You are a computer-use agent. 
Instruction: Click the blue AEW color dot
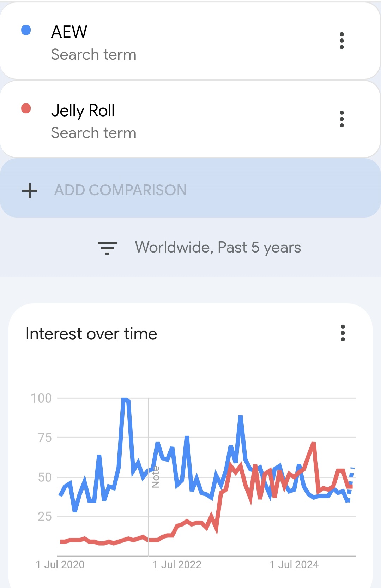26,30
